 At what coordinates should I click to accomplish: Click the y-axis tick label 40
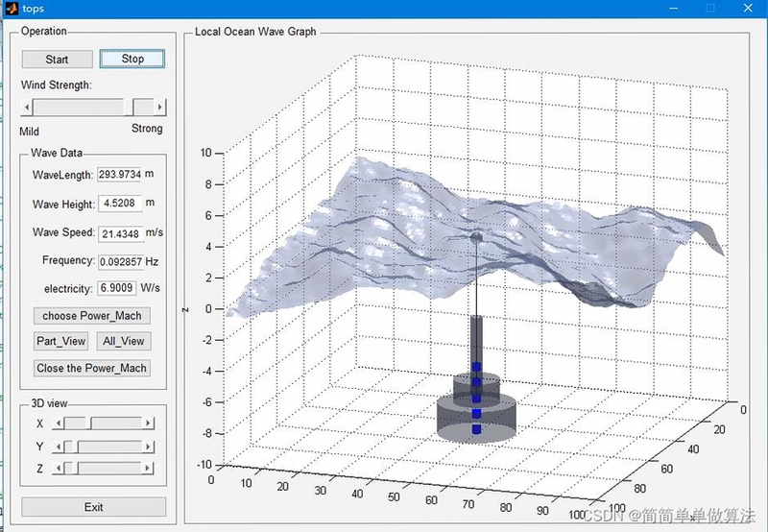pos(693,449)
